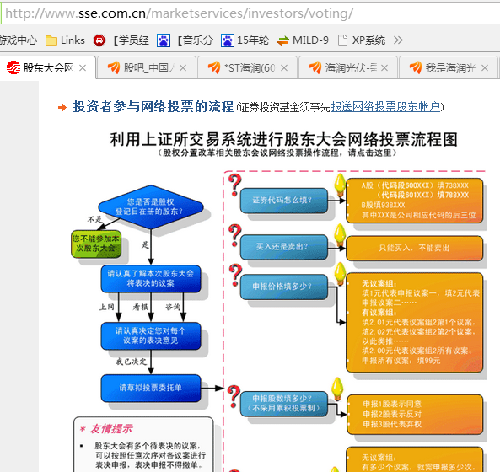Click the question box 证券代码怎么填?
Screen dimensions: 500x472
(x=283, y=200)
